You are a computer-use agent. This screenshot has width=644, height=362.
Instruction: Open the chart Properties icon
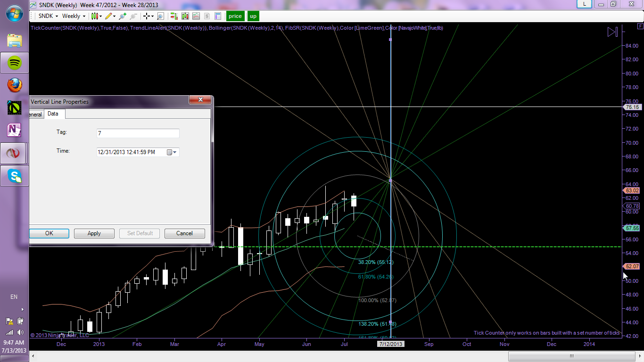[x=218, y=16]
